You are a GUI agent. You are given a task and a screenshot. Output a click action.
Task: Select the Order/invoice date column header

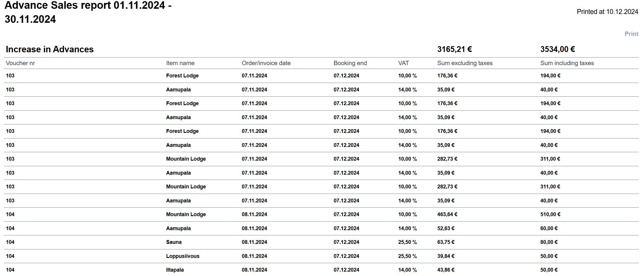pyautogui.click(x=266, y=63)
